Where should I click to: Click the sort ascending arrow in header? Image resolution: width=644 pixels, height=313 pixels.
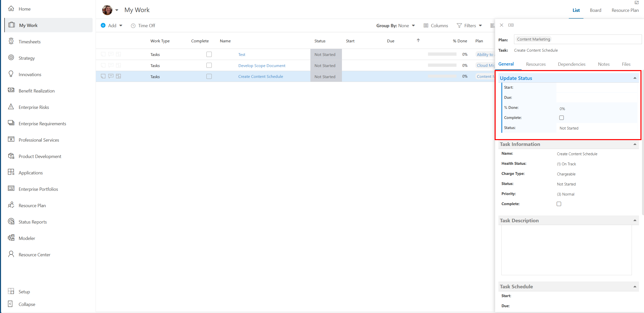click(x=418, y=41)
